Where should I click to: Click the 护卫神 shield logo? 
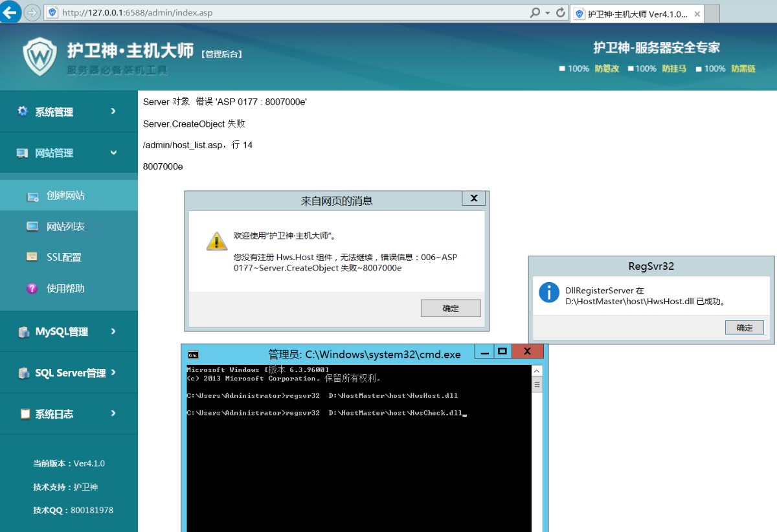pos(39,56)
